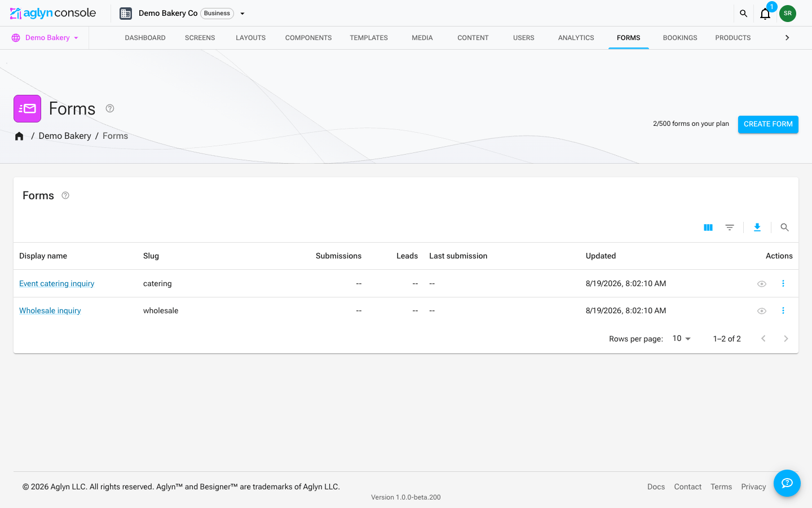Change rows per page from 10
Screen dimensions: 812x508
point(682,339)
